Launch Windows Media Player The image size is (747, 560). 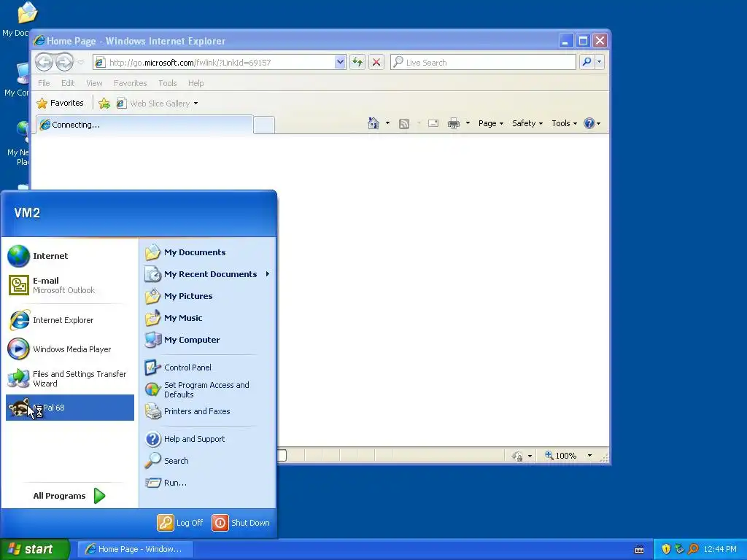coord(69,349)
